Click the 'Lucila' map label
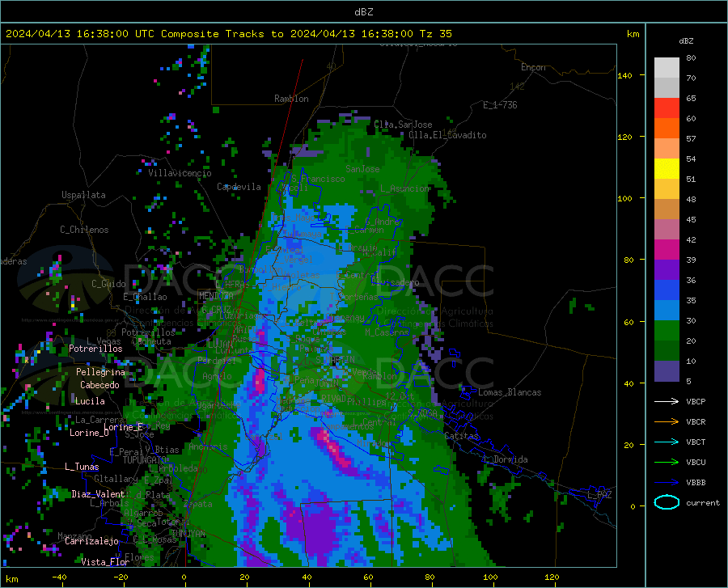728x588 pixels. tap(90, 401)
